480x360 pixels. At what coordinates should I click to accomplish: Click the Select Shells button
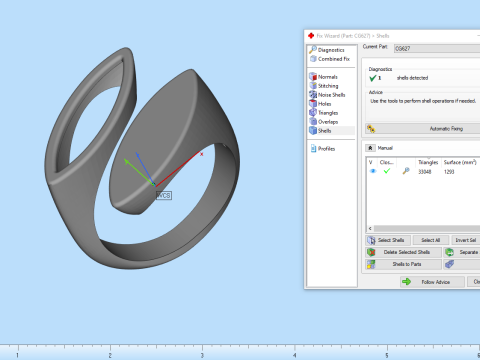click(388, 240)
